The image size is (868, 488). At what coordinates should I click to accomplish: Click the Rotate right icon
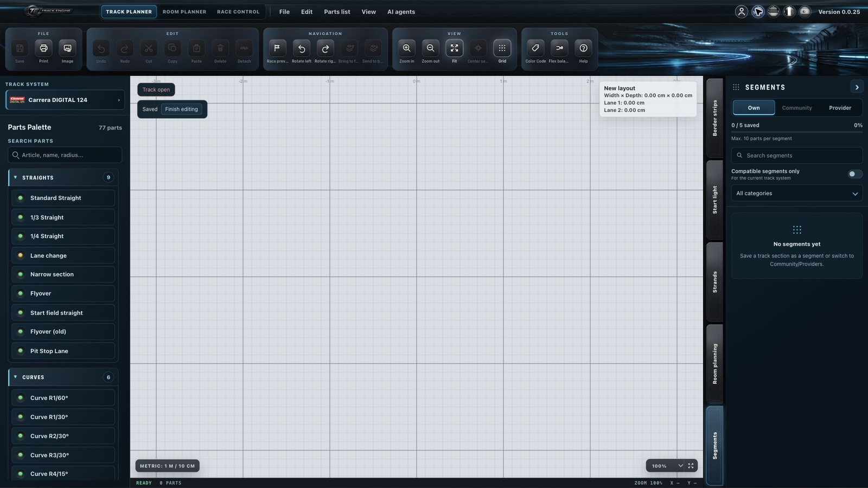pyautogui.click(x=325, y=48)
